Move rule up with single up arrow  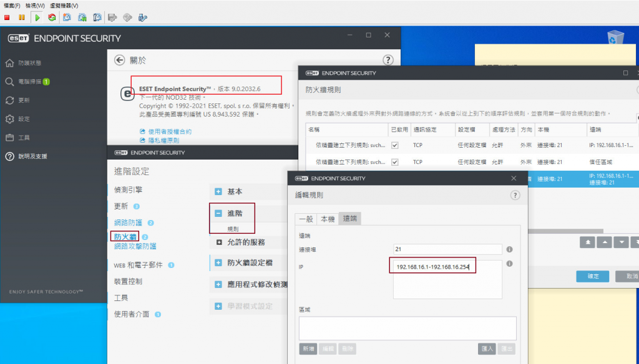(604, 242)
